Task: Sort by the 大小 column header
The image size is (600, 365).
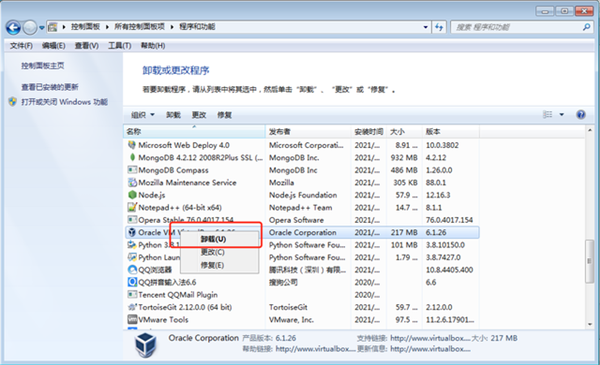Action: [x=404, y=132]
